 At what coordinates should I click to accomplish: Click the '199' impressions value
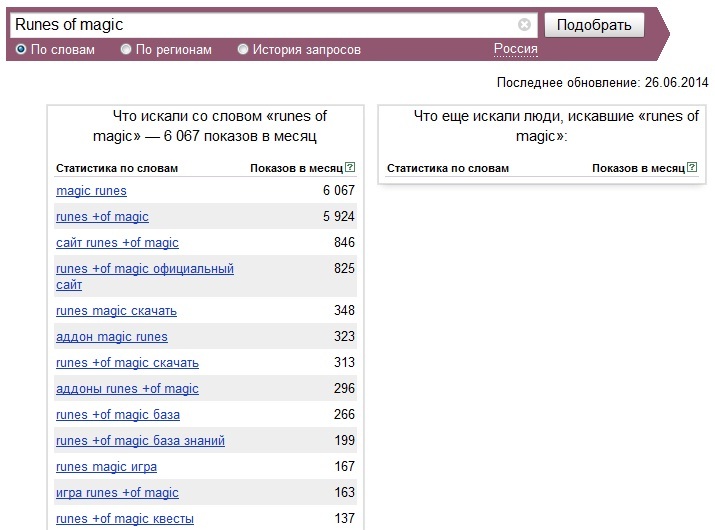pyautogui.click(x=344, y=440)
